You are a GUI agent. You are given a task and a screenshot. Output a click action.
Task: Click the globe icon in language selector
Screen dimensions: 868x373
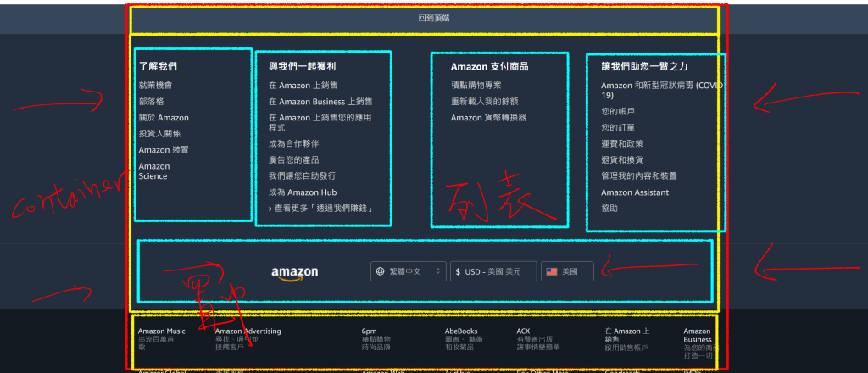pyautogui.click(x=380, y=272)
